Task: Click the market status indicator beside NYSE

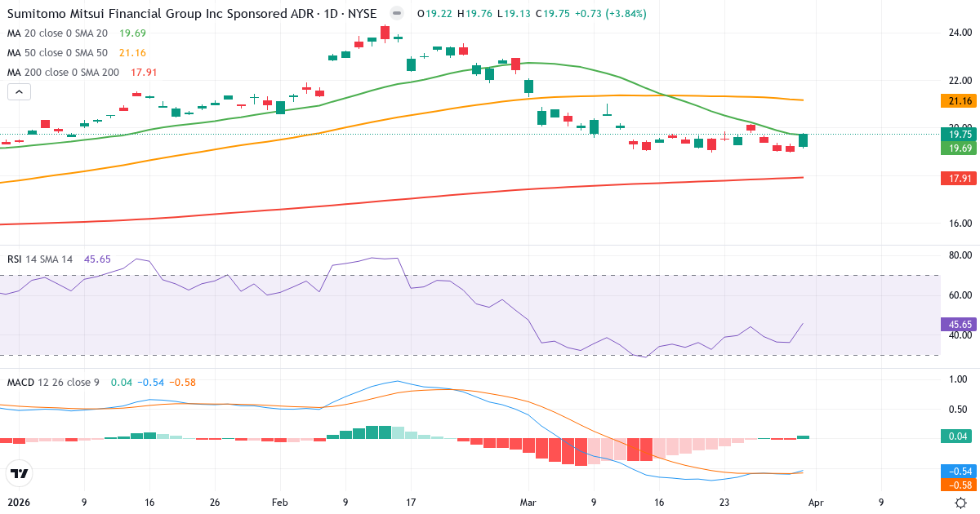Action: 397,13
